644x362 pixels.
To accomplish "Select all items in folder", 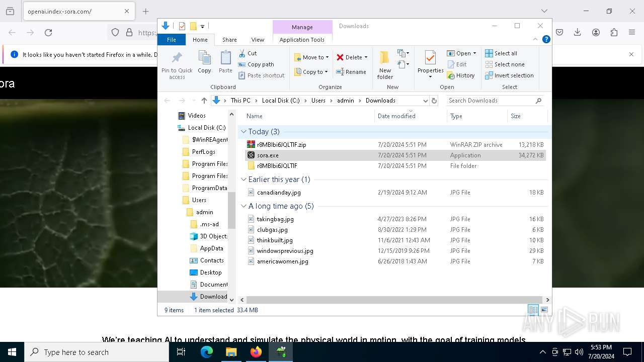I will tap(501, 53).
